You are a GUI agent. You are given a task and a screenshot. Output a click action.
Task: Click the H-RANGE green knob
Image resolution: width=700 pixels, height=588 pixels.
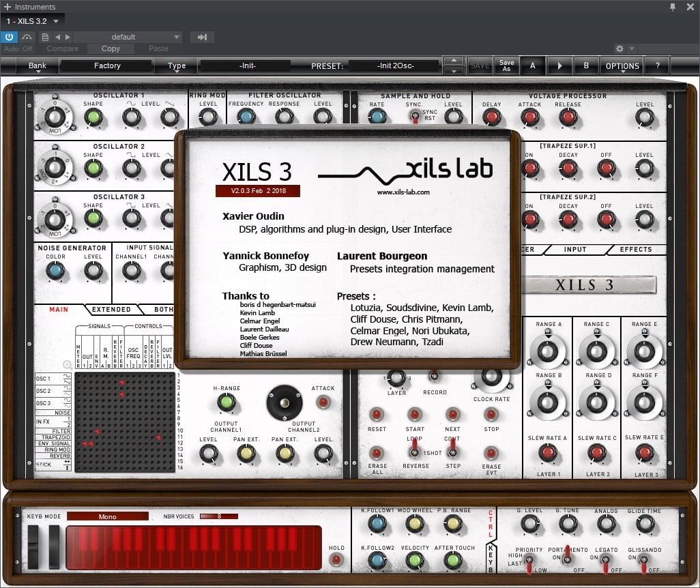227,402
